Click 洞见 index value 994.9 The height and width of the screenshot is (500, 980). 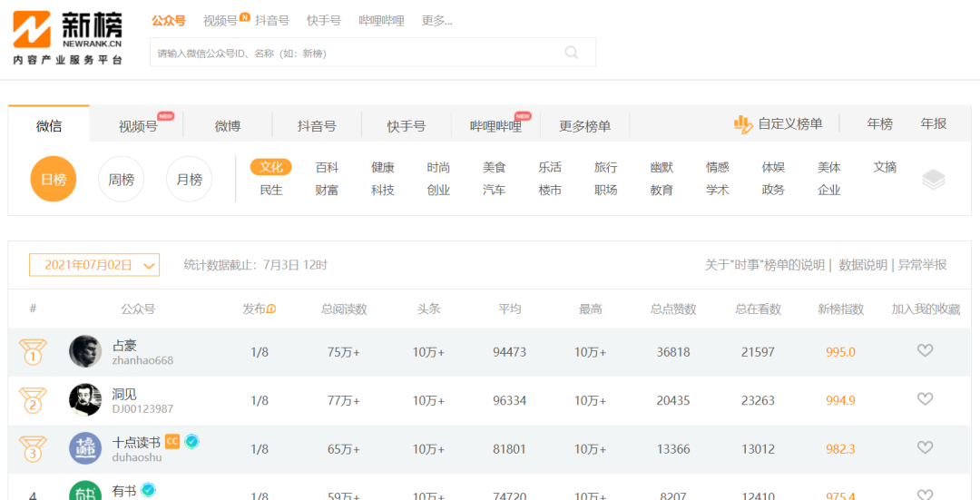click(x=840, y=400)
